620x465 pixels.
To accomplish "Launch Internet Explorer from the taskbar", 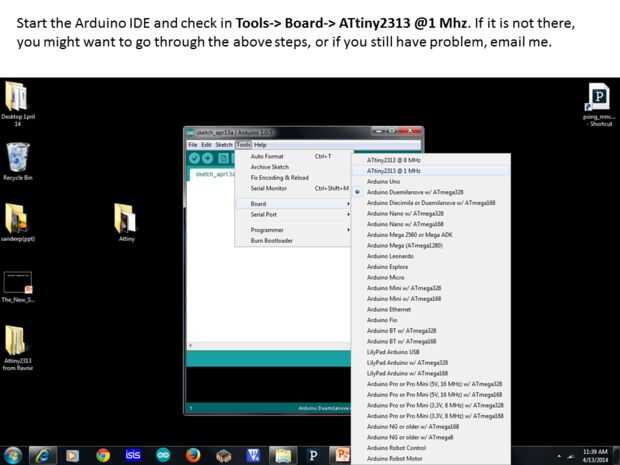I will click(42, 456).
